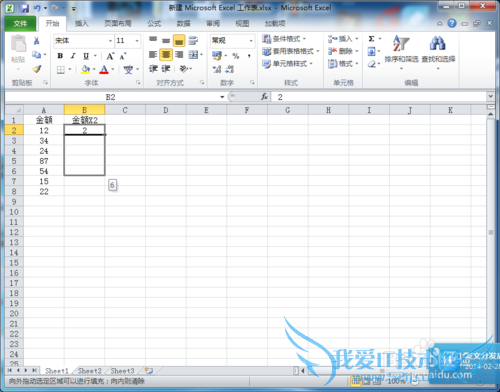Open 查找和选择 find and select
The width and height of the screenshot is (500, 392).
pyautogui.click(x=438, y=52)
